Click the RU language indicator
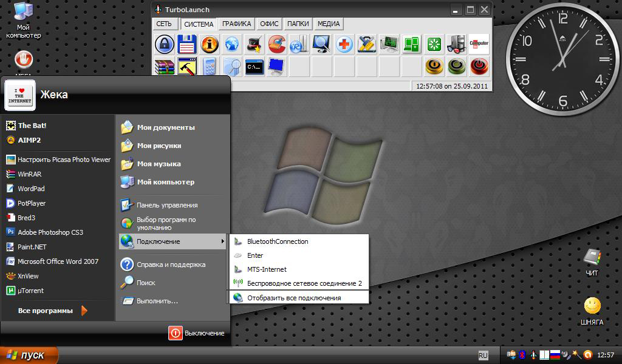The height and width of the screenshot is (364, 622). (483, 356)
